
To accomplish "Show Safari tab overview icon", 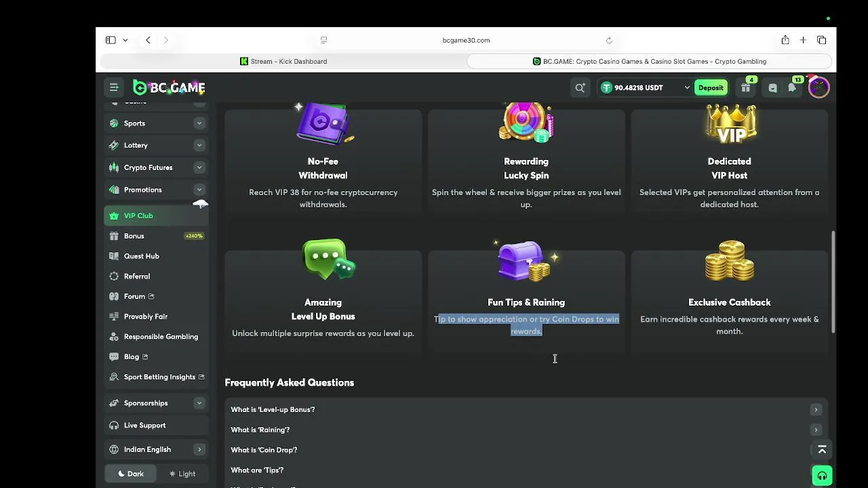I will 821,40.
